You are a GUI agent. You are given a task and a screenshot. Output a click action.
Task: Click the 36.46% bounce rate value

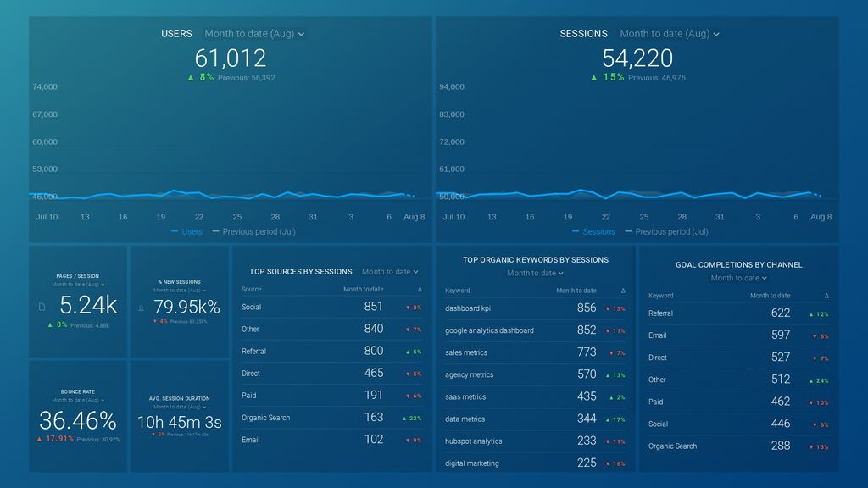pyautogui.click(x=77, y=420)
